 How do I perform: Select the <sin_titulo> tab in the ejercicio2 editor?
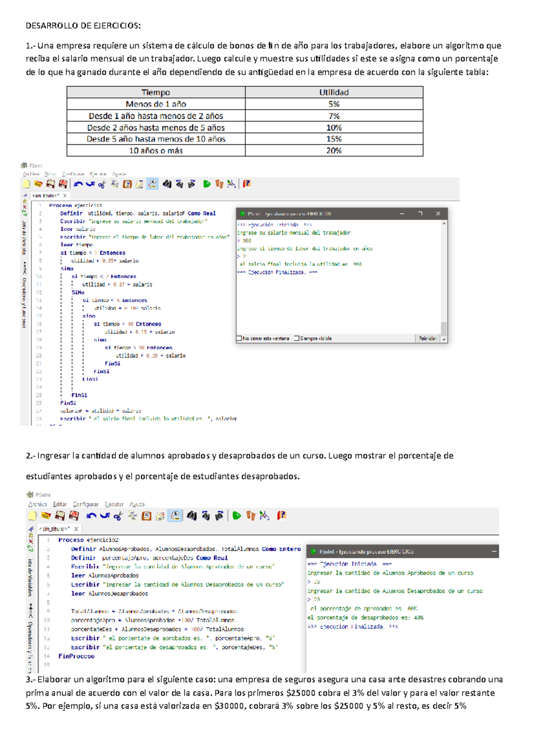click(54, 529)
